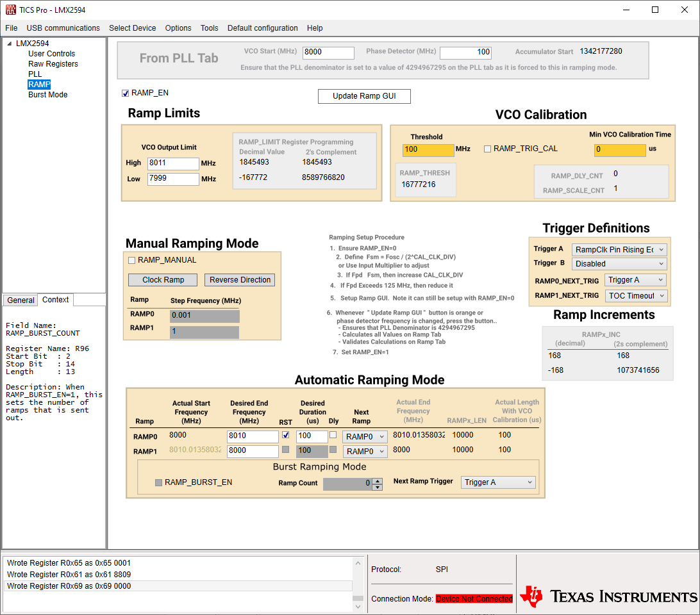This screenshot has height=615, width=700.
Task: Open the RAMP0_NEXT_TRIG dropdown
Action: [636, 281]
